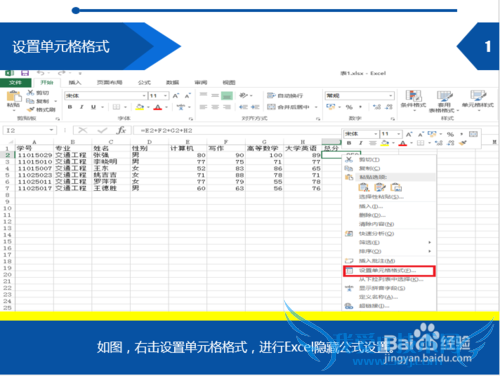Choose Insert Comment (插入批注) in context menu
This screenshot has width=500, height=376.
389,261
